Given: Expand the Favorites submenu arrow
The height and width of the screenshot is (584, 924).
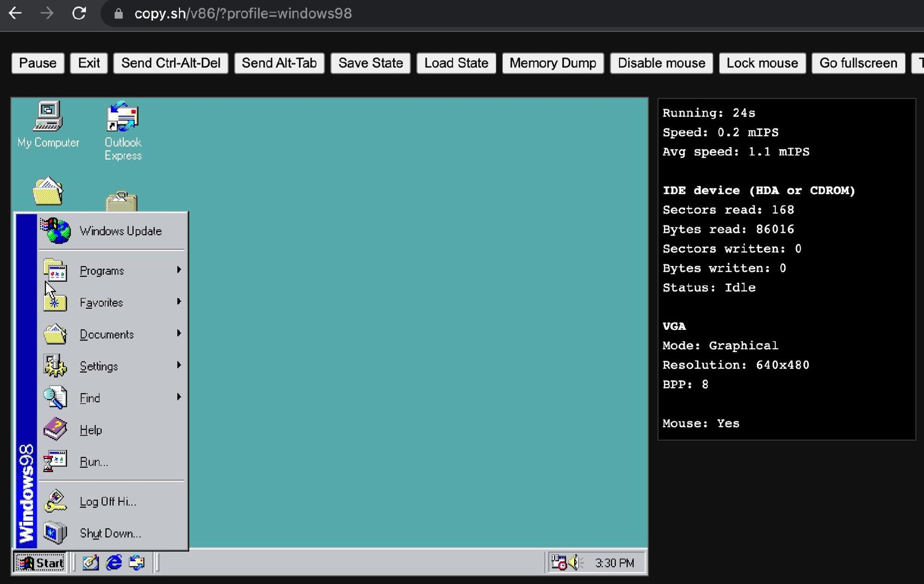Looking at the screenshot, I should [179, 302].
